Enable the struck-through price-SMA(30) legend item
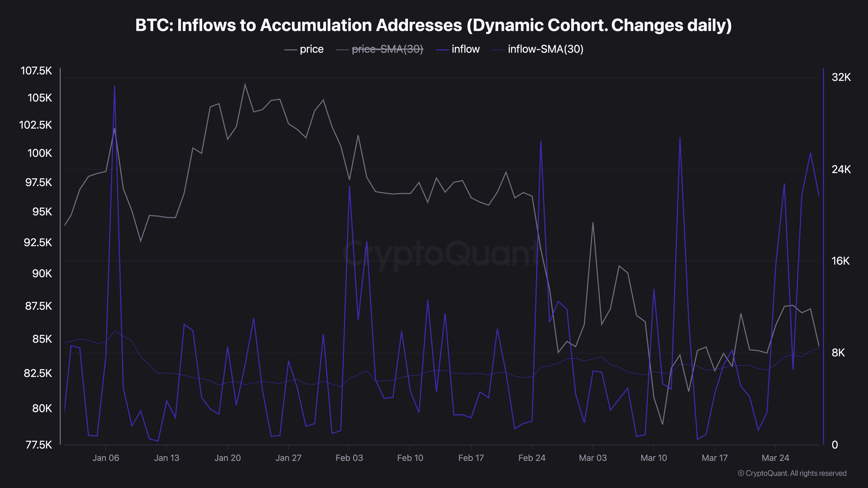This screenshot has height=488, width=868. click(379, 49)
